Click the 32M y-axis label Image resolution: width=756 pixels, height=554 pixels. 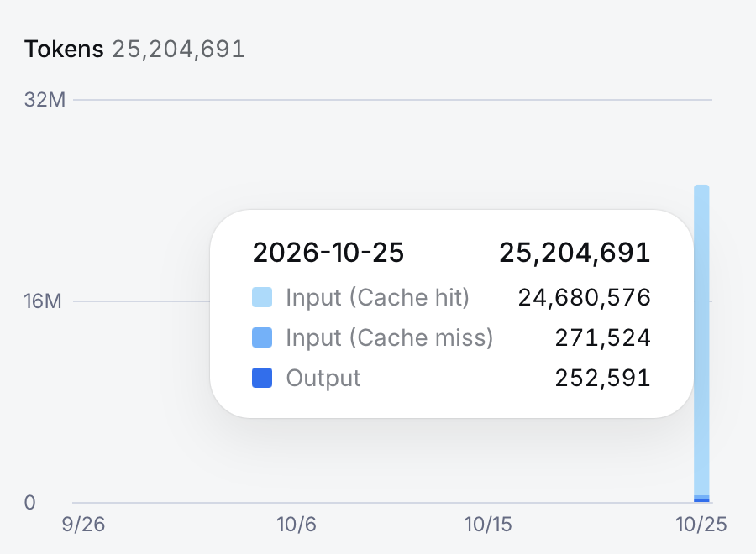click(x=45, y=100)
